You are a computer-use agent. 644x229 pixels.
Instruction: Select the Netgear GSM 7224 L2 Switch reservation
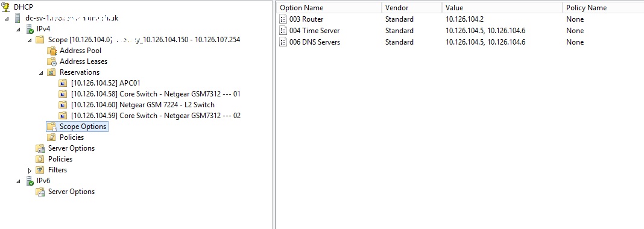click(x=142, y=105)
